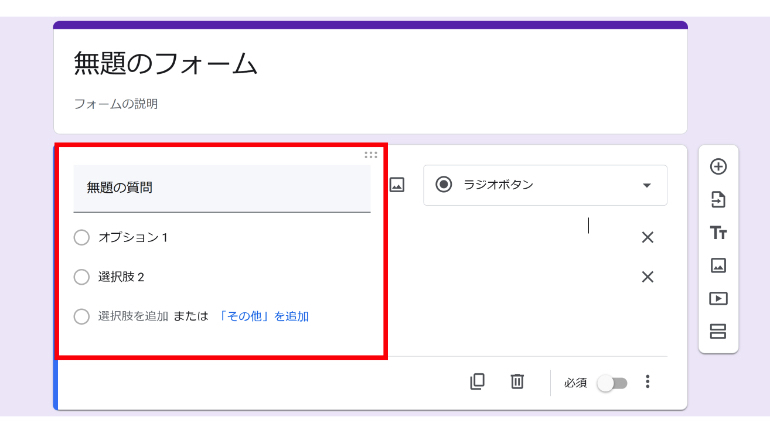Duplicate this question
This screenshot has width=770, height=433.
[477, 381]
